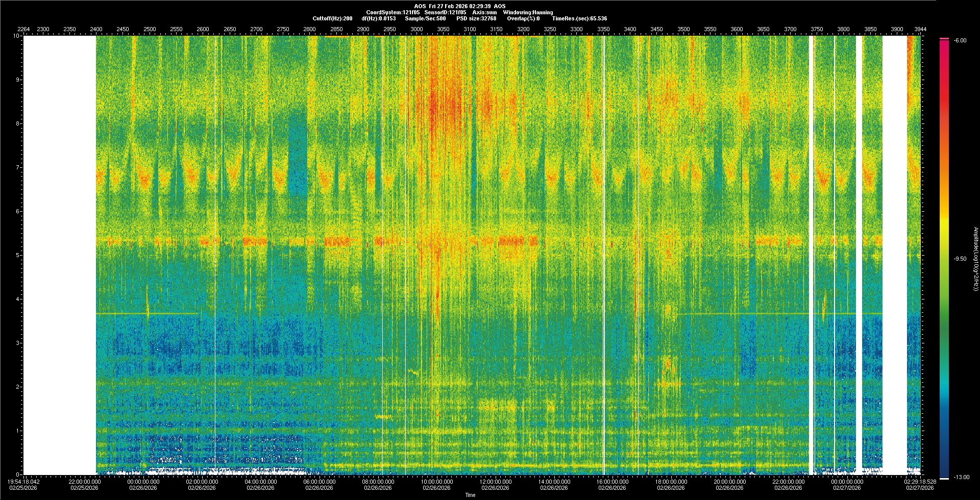Click the -6.00 label on the color scale
980x500 pixels.
960,40
